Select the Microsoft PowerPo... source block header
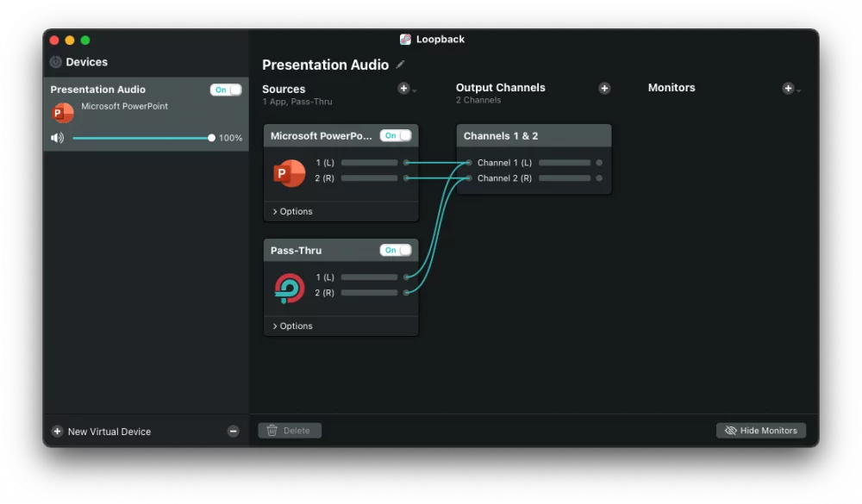This screenshot has width=862, height=504. pos(340,136)
